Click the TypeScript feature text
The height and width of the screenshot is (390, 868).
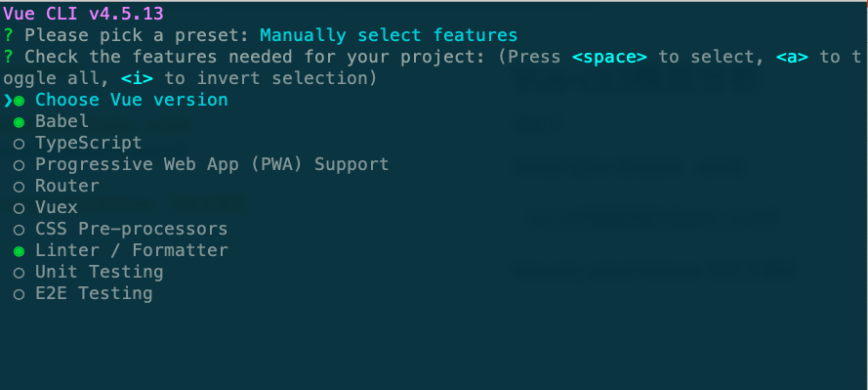89,143
